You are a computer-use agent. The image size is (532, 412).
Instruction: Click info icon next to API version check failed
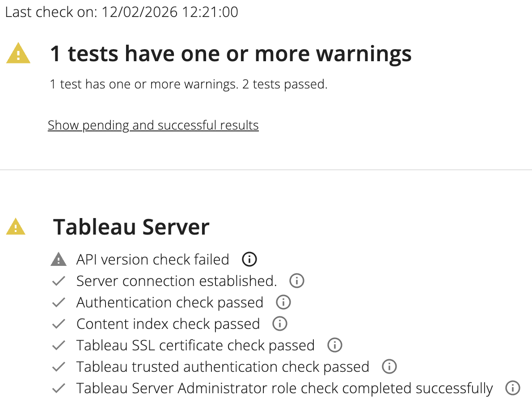(x=249, y=259)
